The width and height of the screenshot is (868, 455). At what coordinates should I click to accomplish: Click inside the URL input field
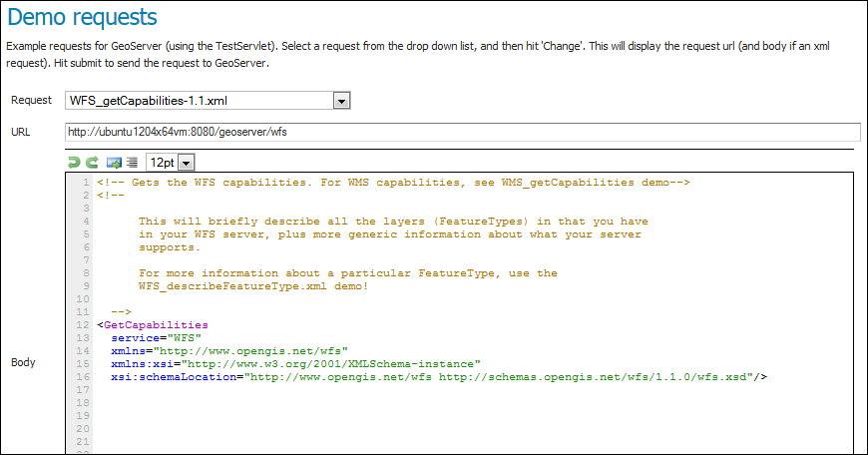pos(462,132)
